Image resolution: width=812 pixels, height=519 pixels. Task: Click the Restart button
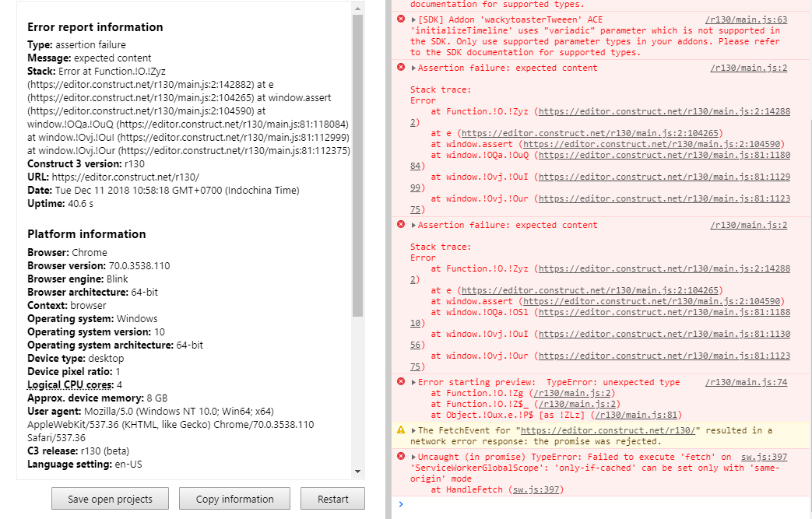(332, 499)
